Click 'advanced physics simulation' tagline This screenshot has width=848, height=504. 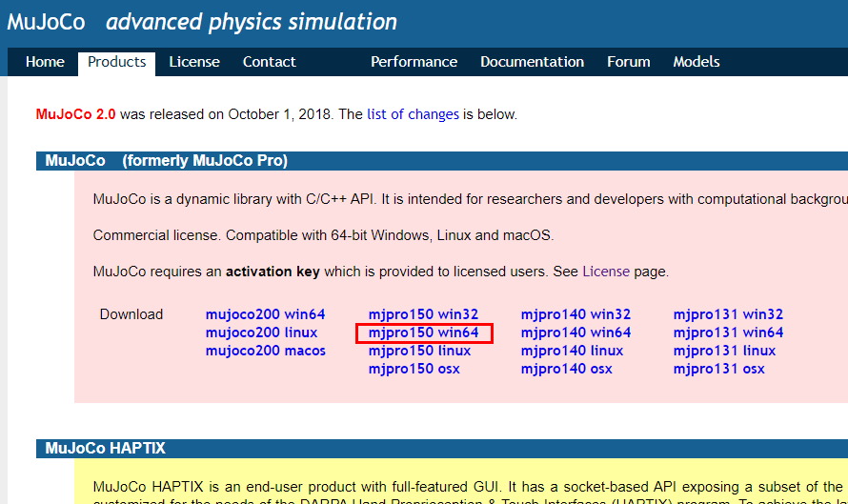[x=251, y=22]
